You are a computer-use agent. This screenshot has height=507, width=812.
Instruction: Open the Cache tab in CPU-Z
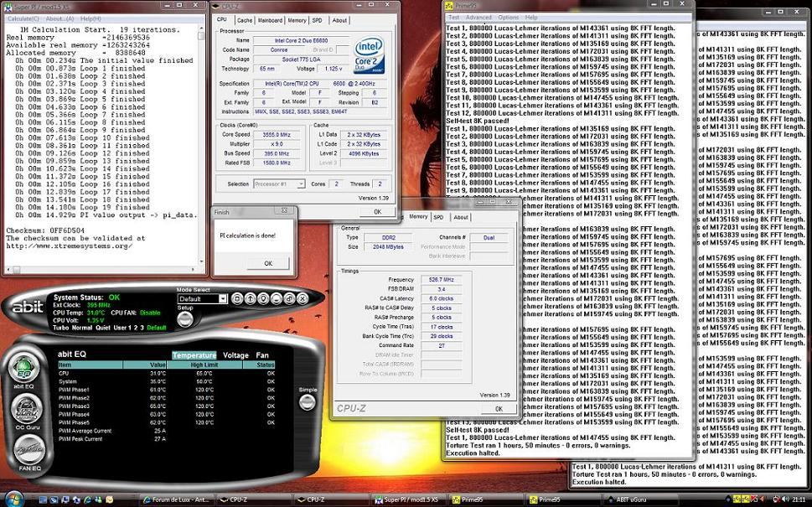click(245, 20)
